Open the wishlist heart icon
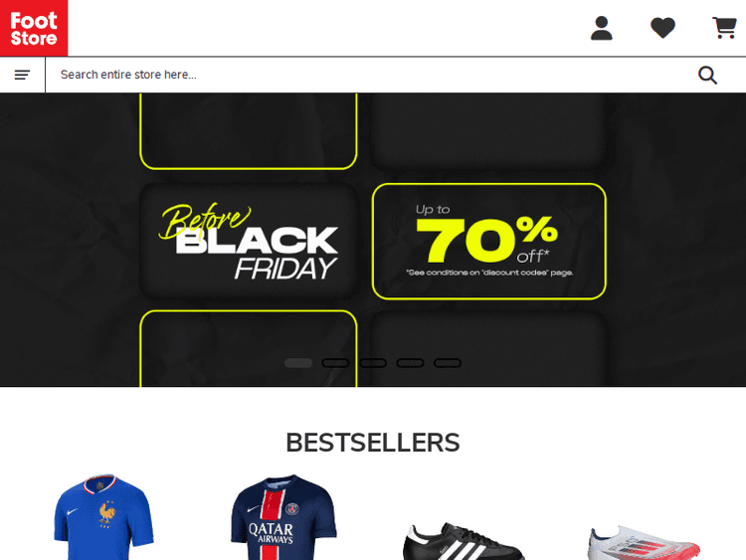The width and height of the screenshot is (746, 560). click(662, 28)
